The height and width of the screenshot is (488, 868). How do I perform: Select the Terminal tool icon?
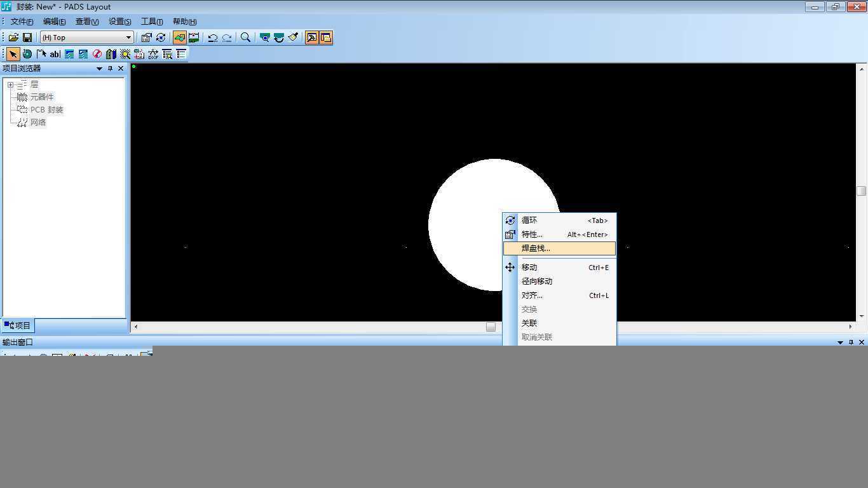click(x=27, y=54)
